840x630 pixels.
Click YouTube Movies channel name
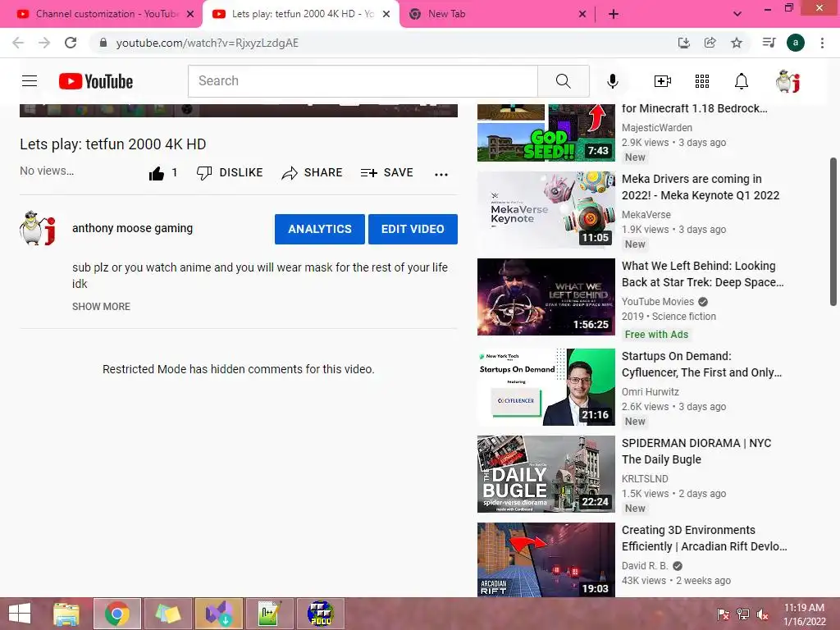point(657,302)
